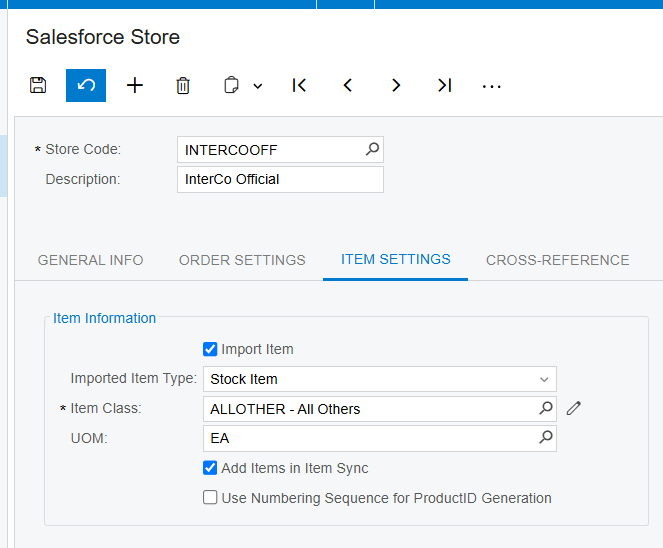Edit Item Class with pencil icon
This screenshot has width=663, height=548.
tap(574, 408)
